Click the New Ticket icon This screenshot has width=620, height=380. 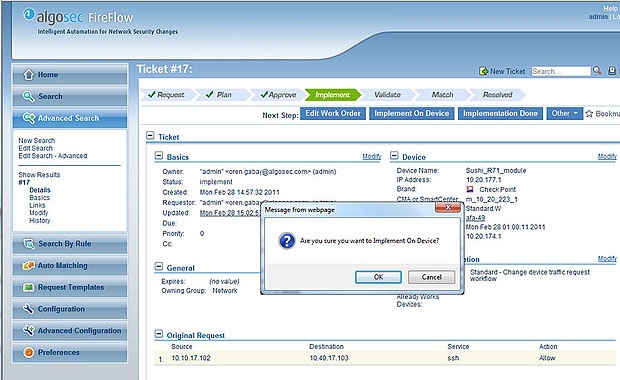(483, 71)
